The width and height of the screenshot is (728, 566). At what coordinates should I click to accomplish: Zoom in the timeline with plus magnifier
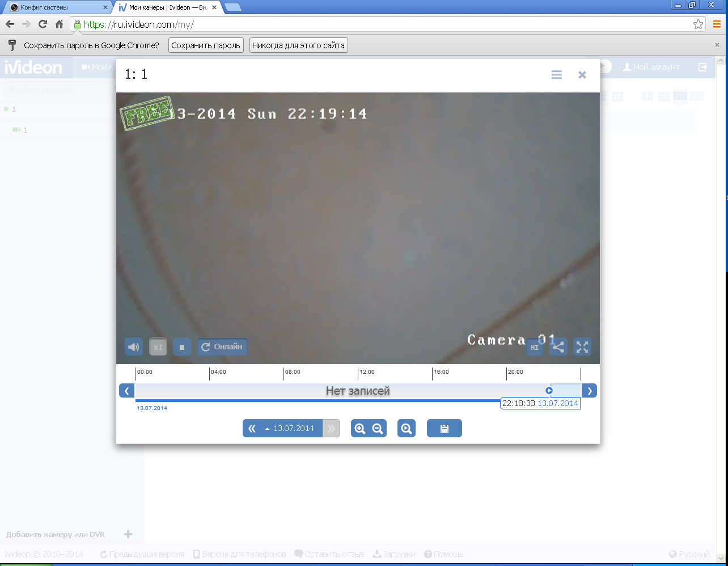(x=359, y=429)
